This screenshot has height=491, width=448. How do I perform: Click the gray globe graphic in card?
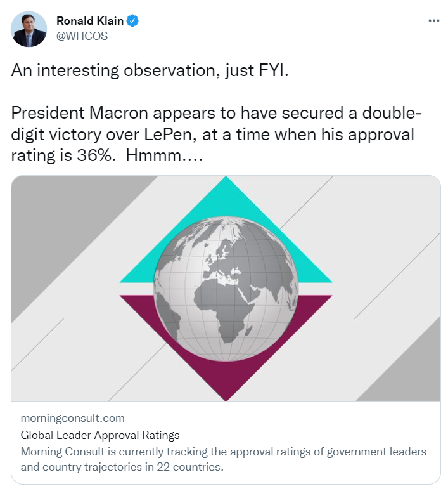pos(226,288)
